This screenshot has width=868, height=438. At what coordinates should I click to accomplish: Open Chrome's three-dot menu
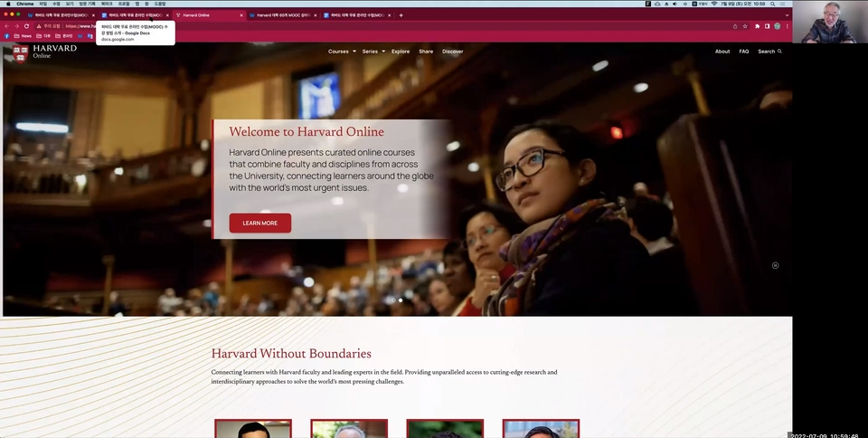coord(788,26)
